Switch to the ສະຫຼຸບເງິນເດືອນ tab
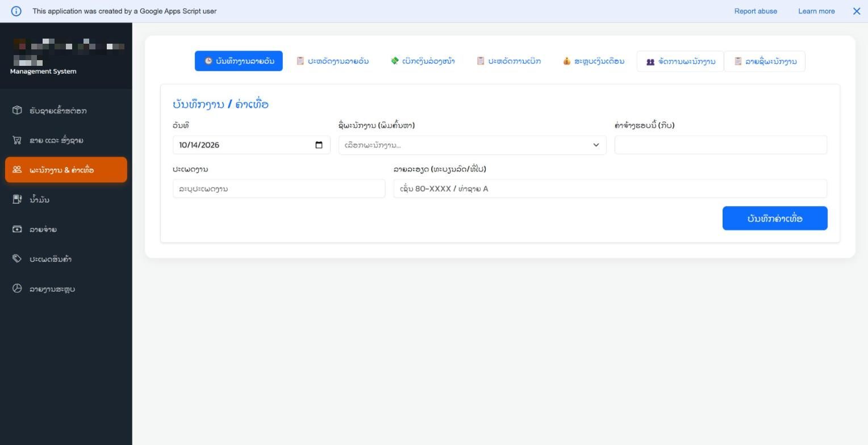 (x=594, y=61)
